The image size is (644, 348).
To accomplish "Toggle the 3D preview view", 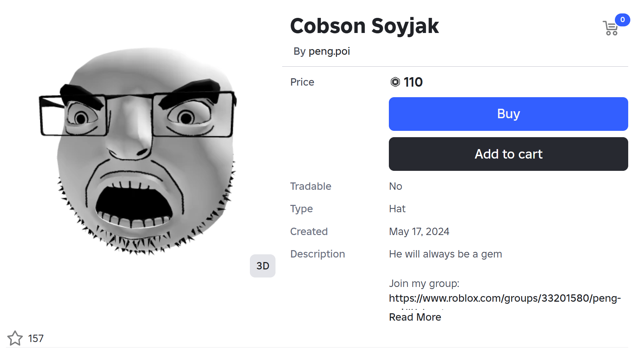I will [x=263, y=266].
